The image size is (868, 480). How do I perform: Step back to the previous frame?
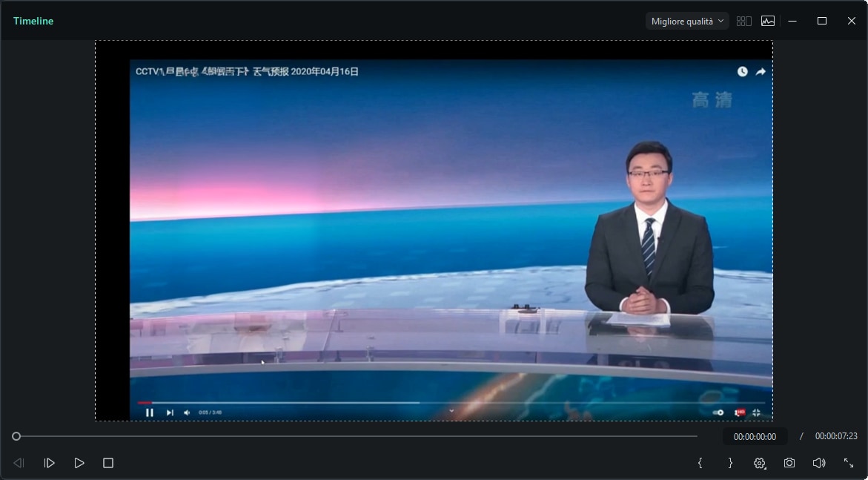click(x=19, y=463)
